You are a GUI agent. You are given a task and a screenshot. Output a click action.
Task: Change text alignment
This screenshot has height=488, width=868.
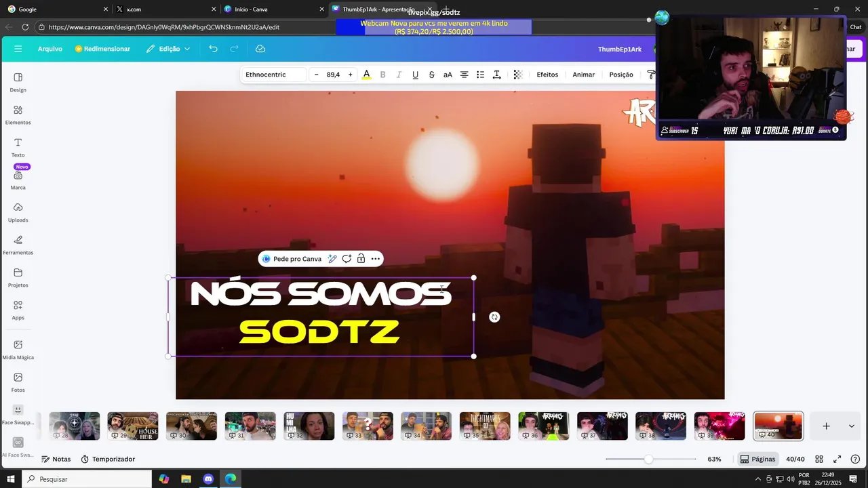coord(464,75)
